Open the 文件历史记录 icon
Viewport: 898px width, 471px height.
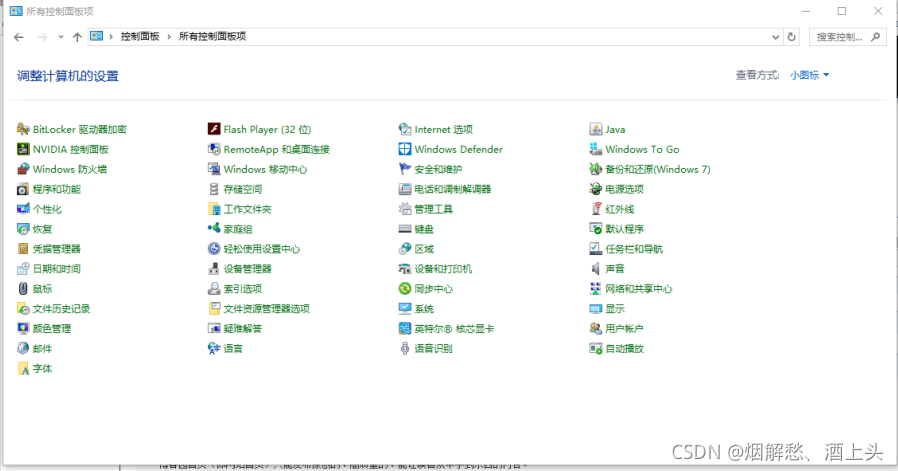[23, 309]
